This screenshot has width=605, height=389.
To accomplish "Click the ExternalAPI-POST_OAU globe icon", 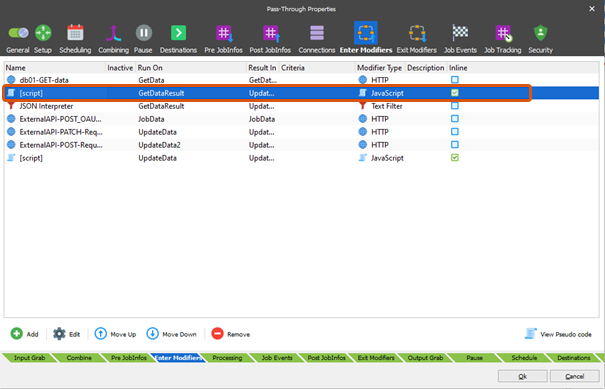I will pyautogui.click(x=11, y=119).
